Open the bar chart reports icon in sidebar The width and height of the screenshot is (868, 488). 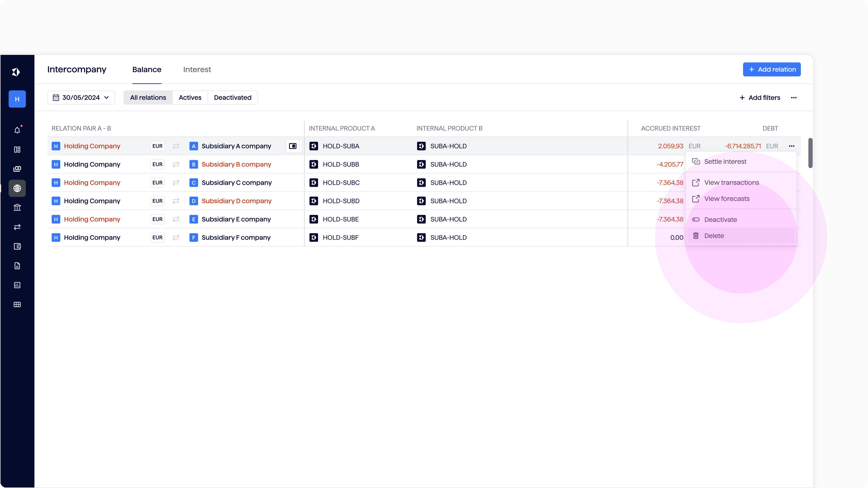coord(17,285)
